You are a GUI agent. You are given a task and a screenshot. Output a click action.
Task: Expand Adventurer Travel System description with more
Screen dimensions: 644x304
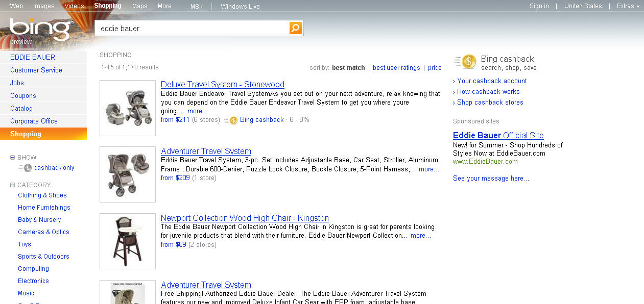coord(428,169)
